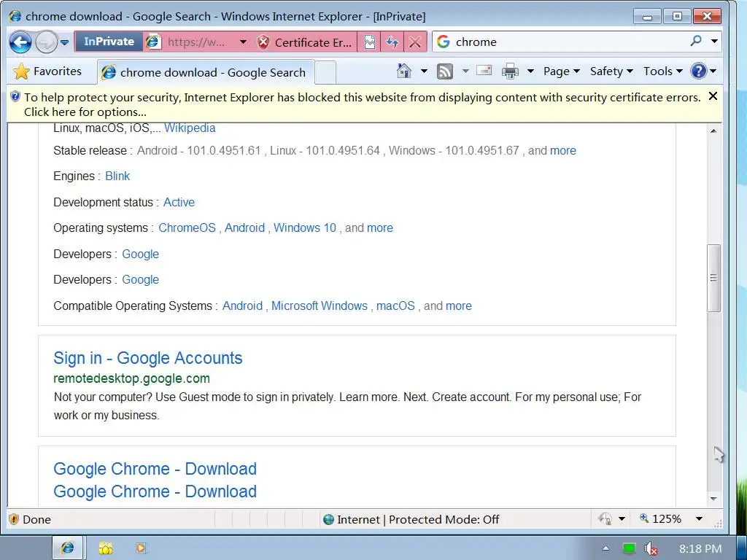Open the search provider dropdown arrow
Viewport: 747px width, 560px height.
coord(714,42)
